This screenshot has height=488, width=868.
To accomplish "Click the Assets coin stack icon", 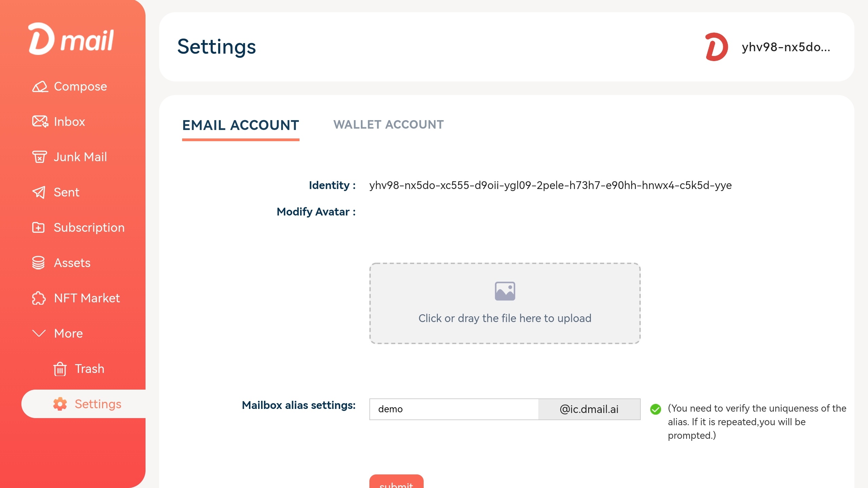I will click(38, 263).
